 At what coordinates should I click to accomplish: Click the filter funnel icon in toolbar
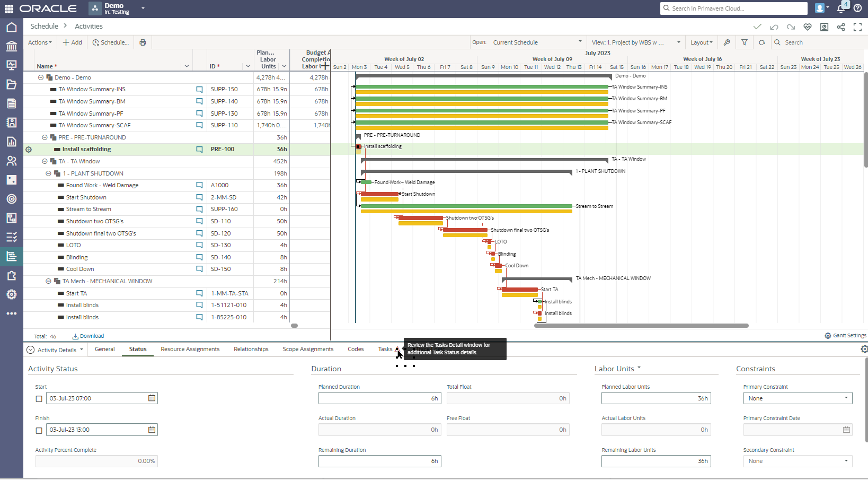point(744,42)
